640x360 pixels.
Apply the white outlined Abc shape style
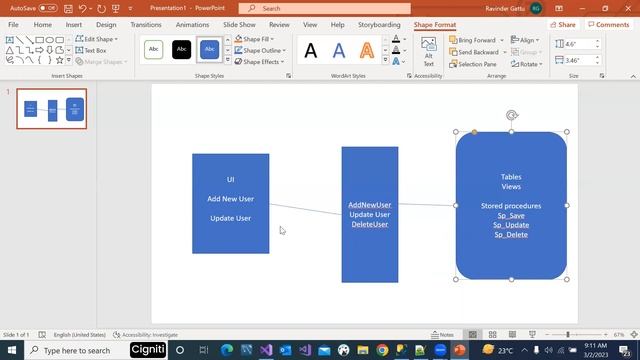pos(153,49)
